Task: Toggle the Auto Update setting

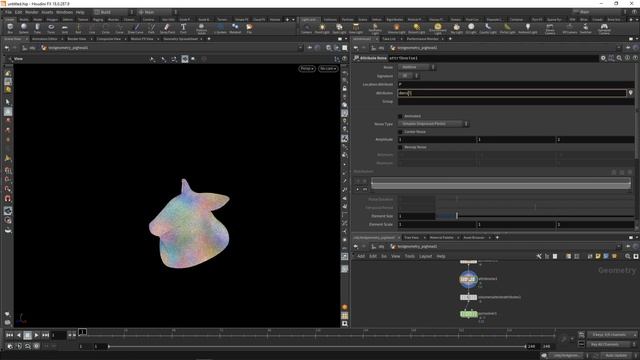Action: [x=616, y=356]
